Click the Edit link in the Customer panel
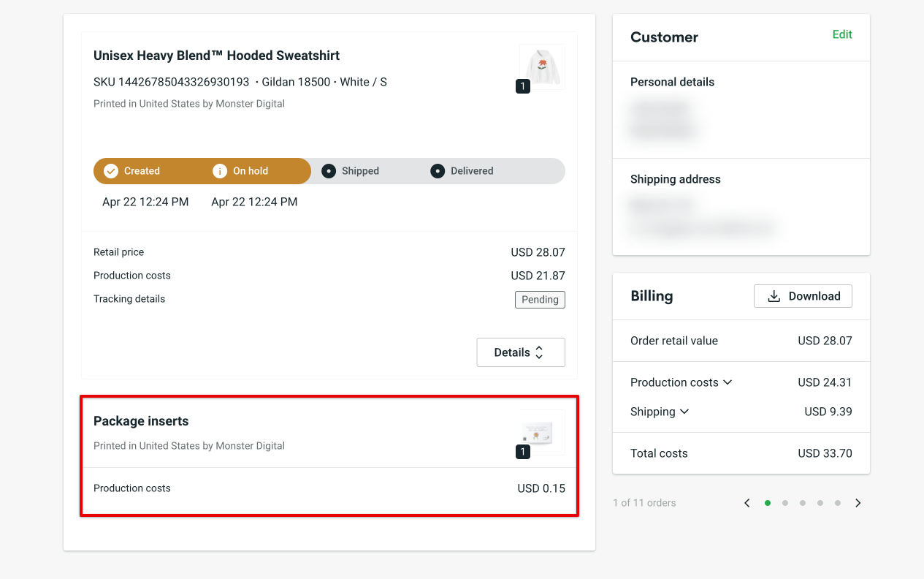This screenshot has height=579, width=924. pyautogui.click(x=842, y=34)
